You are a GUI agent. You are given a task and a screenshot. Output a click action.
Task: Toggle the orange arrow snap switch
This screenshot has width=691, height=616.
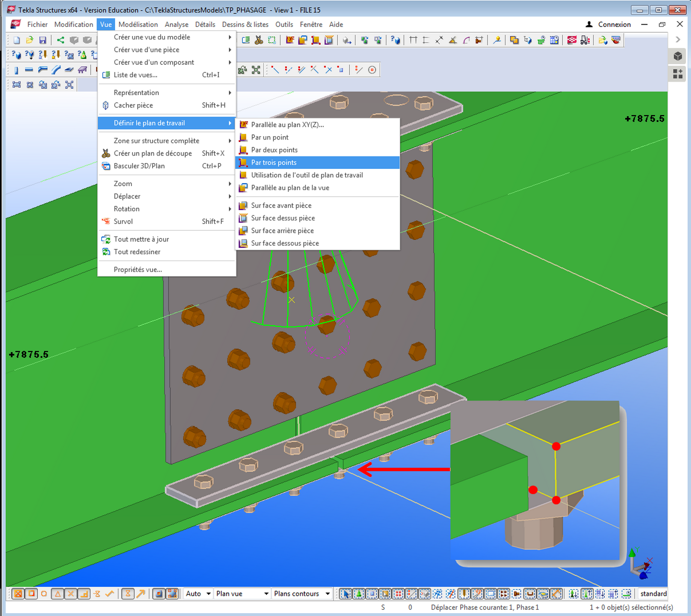(x=141, y=593)
